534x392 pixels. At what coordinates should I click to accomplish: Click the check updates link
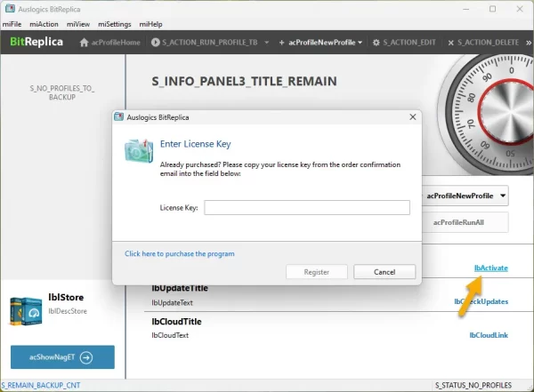pos(481,301)
